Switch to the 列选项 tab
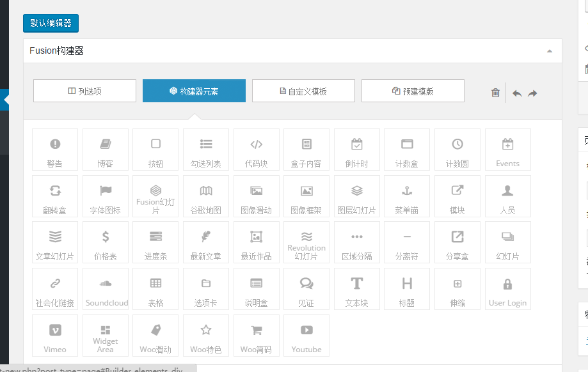Image resolution: width=588 pixels, height=372 pixels. (84, 91)
